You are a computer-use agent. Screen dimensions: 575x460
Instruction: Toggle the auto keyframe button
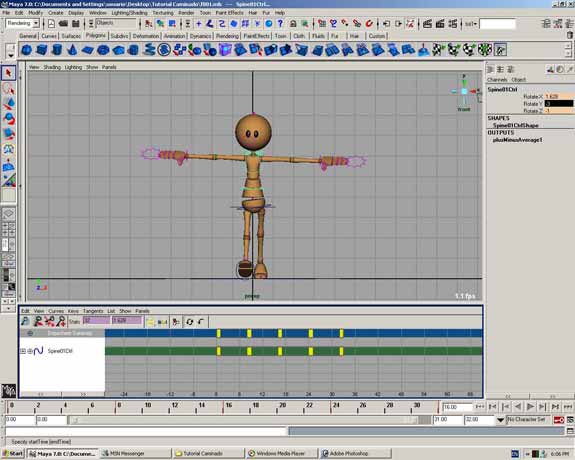[x=558, y=420]
